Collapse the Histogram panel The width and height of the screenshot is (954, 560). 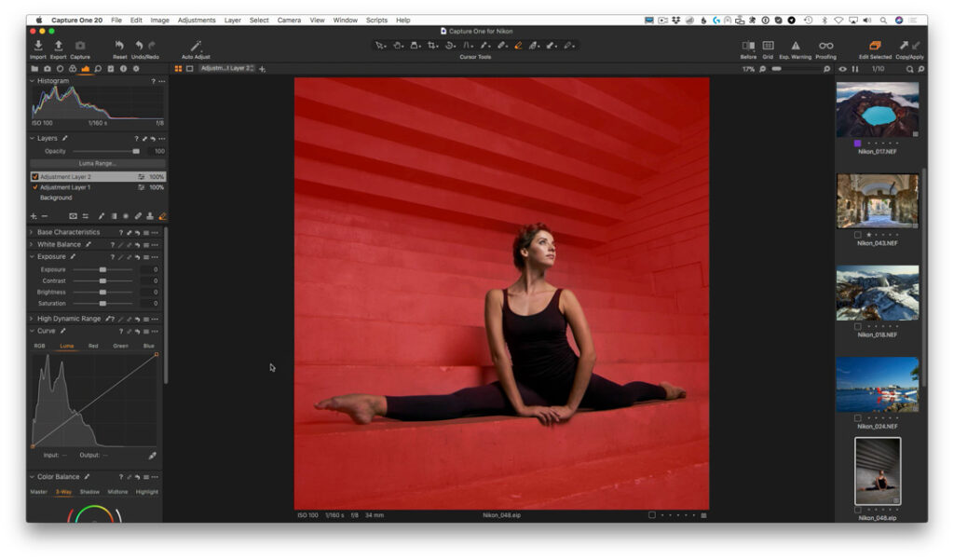[x=34, y=80]
